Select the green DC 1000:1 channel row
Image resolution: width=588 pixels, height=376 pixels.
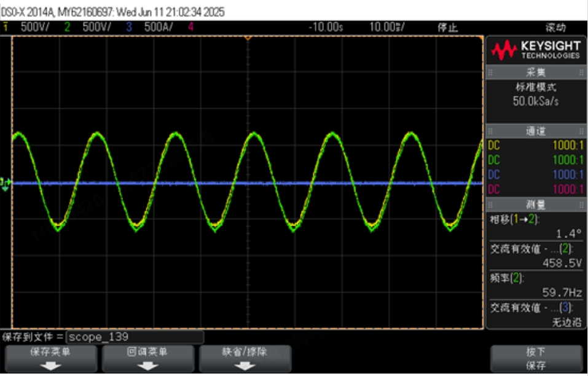coord(536,160)
